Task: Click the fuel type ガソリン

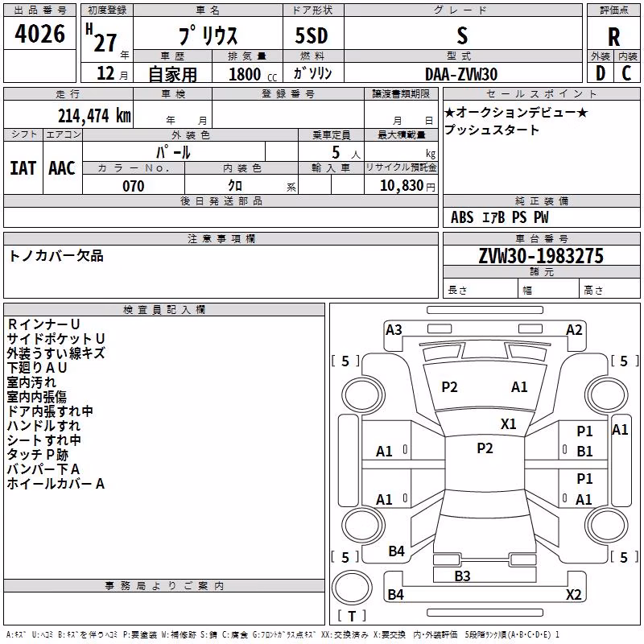Action: click(x=312, y=73)
